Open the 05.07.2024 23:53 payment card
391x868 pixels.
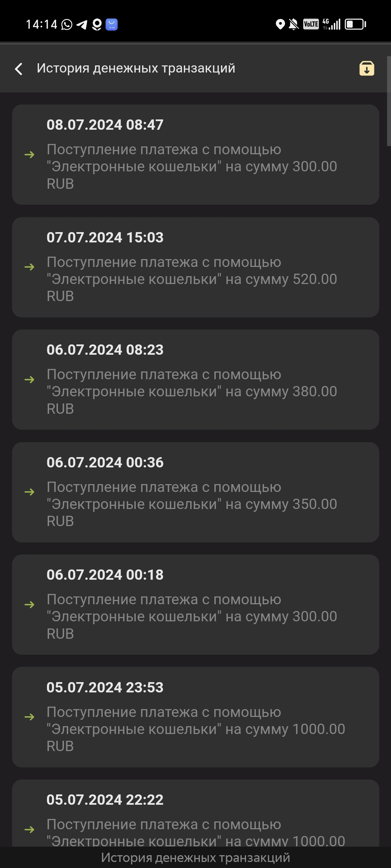tap(195, 717)
